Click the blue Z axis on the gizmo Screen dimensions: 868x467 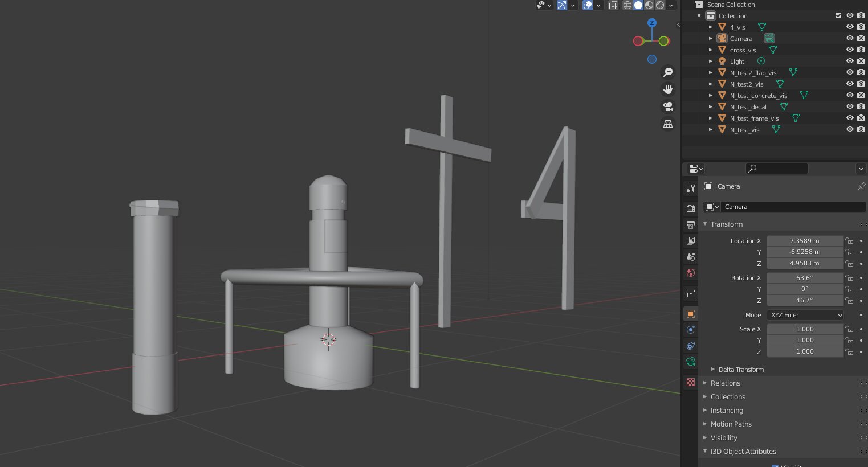point(652,23)
